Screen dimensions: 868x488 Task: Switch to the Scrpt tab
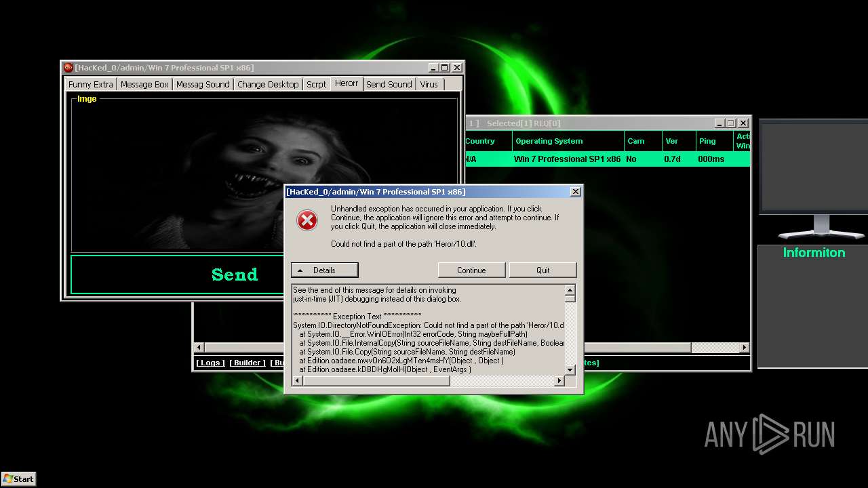pyautogui.click(x=317, y=84)
